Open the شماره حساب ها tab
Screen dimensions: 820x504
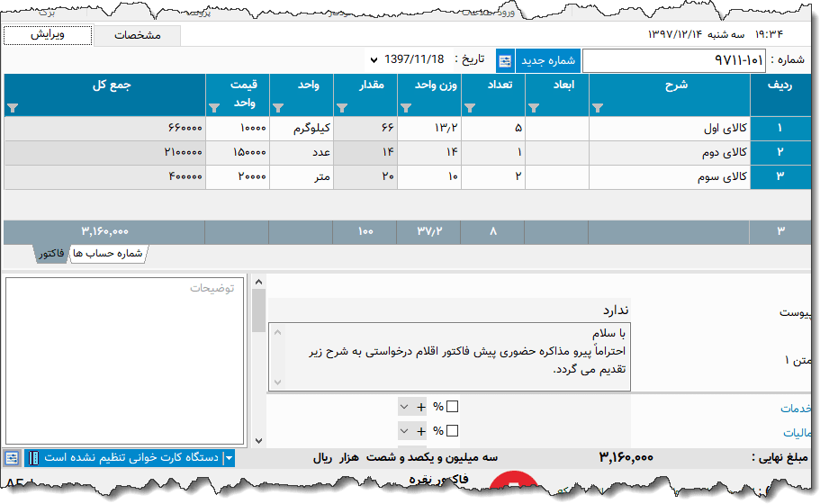click(108, 254)
